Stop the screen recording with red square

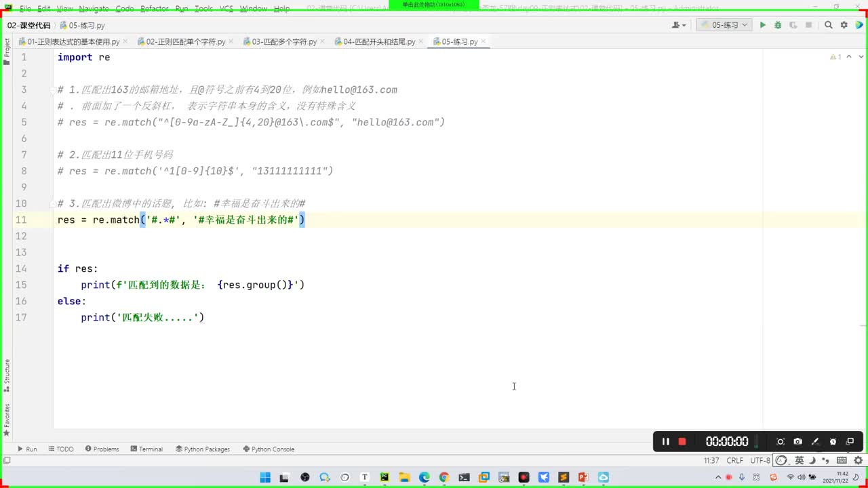tap(682, 441)
